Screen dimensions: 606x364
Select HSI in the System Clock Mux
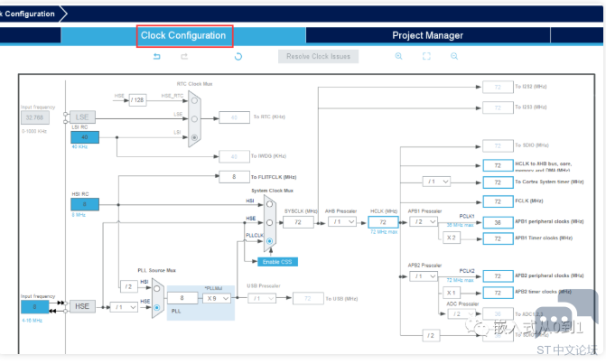pyautogui.click(x=269, y=204)
